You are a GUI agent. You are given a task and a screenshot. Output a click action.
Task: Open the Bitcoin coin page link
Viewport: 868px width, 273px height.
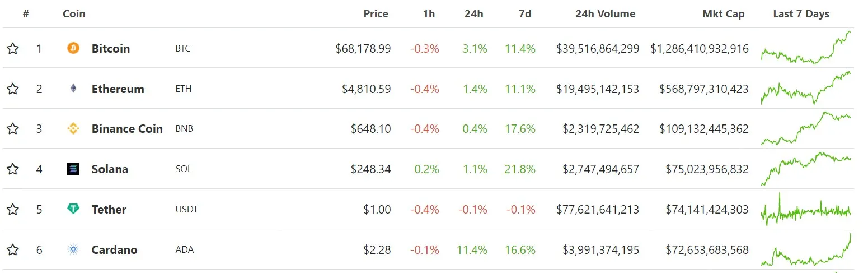(110, 49)
